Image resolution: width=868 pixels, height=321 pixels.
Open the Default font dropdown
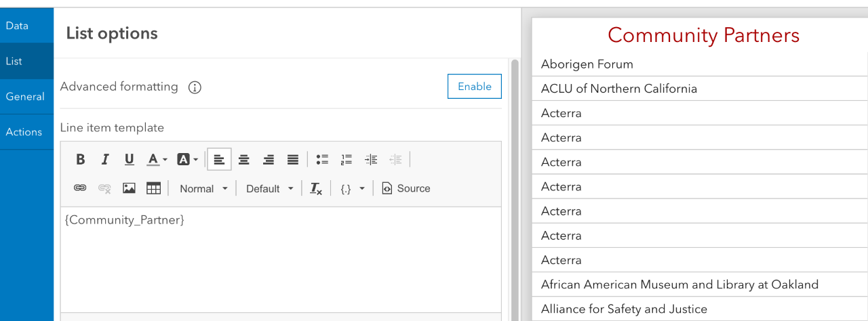coord(270,188)
